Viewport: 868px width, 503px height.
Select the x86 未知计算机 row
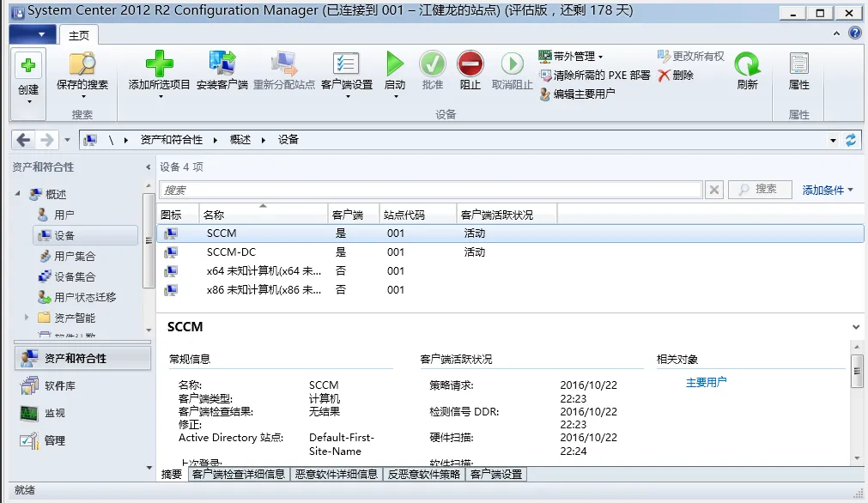[509, 290]
